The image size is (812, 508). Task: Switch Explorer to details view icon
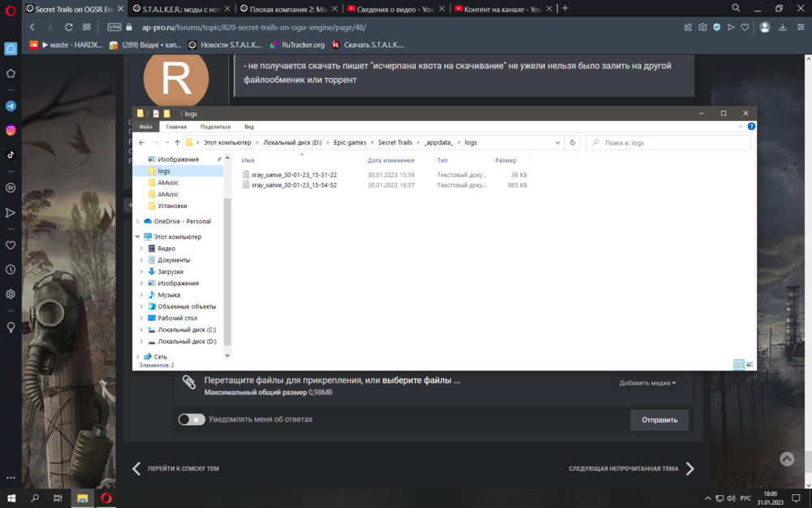739,365
